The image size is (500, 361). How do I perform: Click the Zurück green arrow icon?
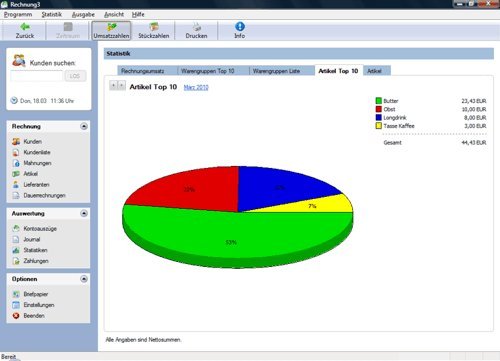coord(25,27)
